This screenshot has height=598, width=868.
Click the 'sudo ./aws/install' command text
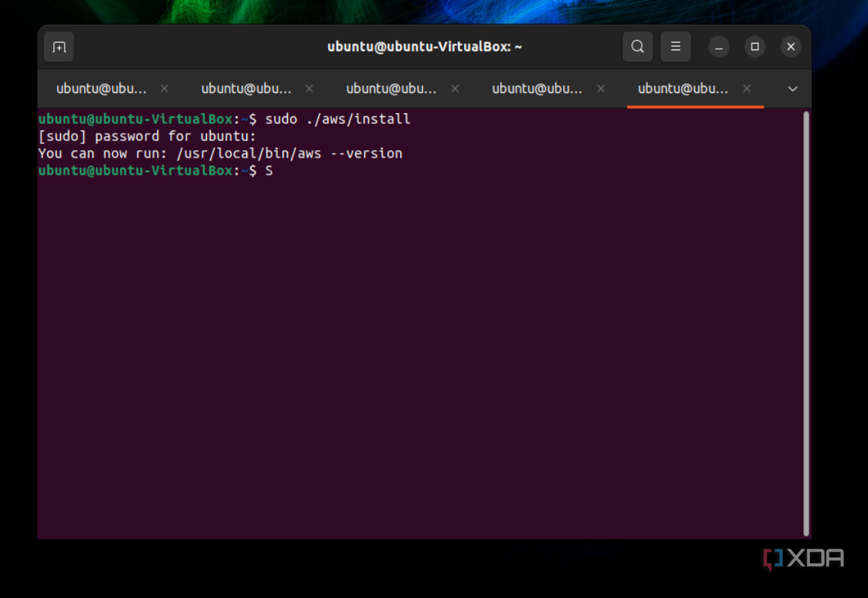[x=338, y=119]
